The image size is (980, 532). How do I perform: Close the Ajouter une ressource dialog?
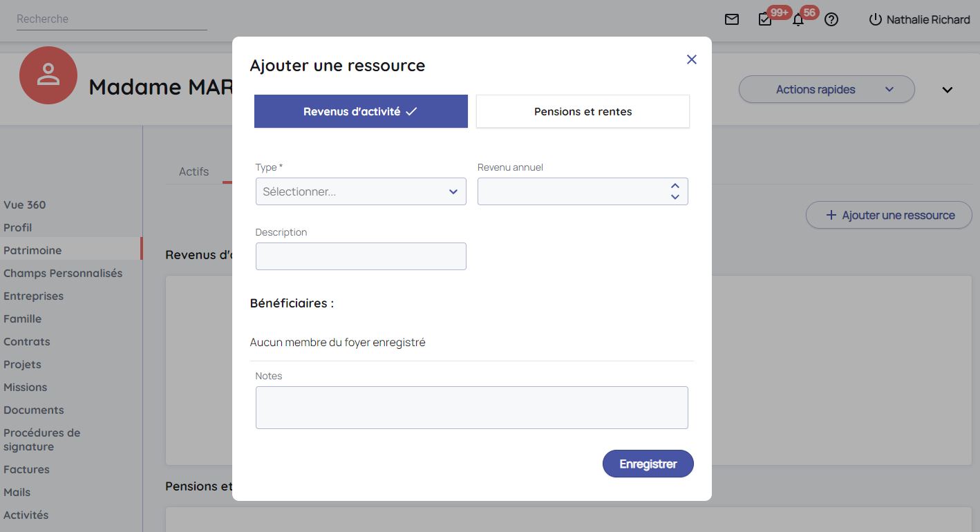[x=691, y=59]
